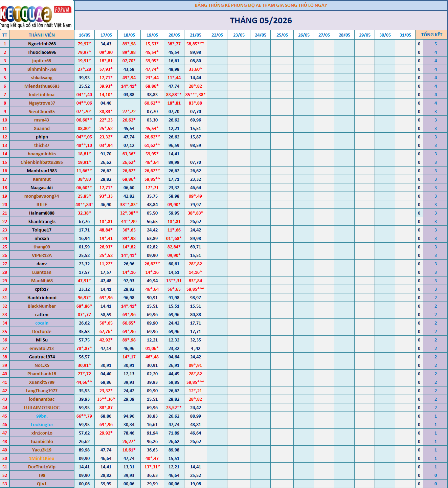This screenshot has height=488, width=448.
Task: Click the KETQUA2 Forum logo
Action: tap(37, 15)
